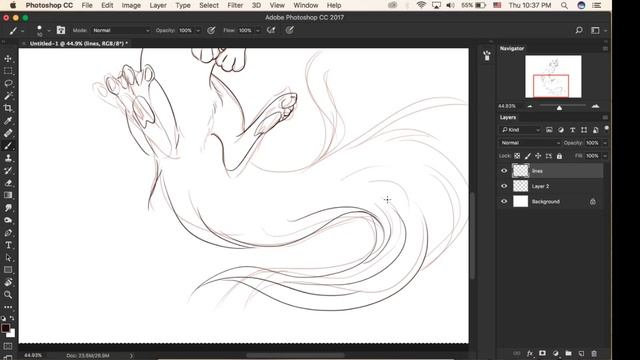Image resolution: width=640 pixels, height=360 pixels.
Task: Select the Eyedropper tool
Action: pos(8,121)
